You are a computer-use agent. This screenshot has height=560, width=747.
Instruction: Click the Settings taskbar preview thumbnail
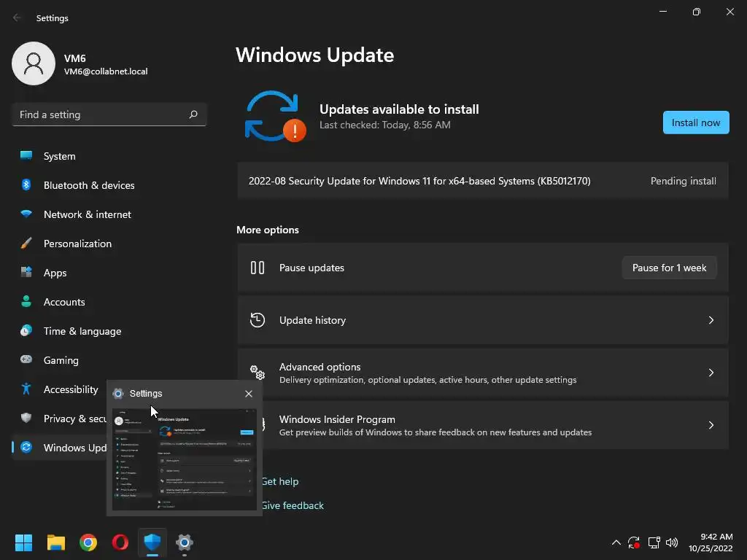[x=185, y=459]
